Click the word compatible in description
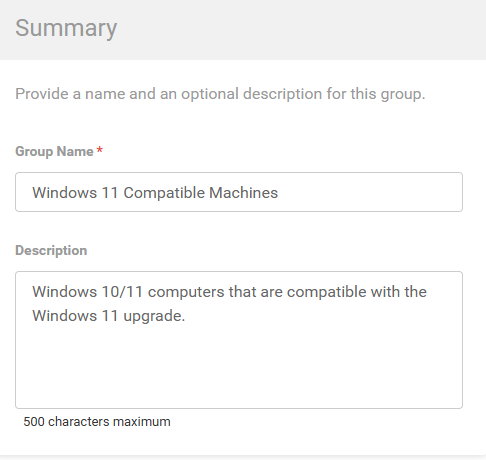This screenshot has height=460, width=486. tap(326, 292)
